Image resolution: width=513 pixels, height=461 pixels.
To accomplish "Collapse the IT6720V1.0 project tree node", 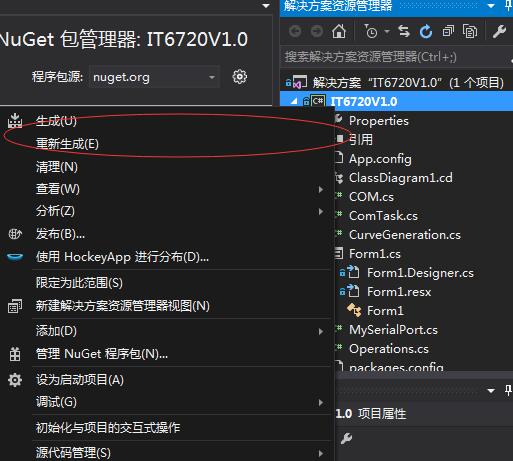I will click(294, 101).
